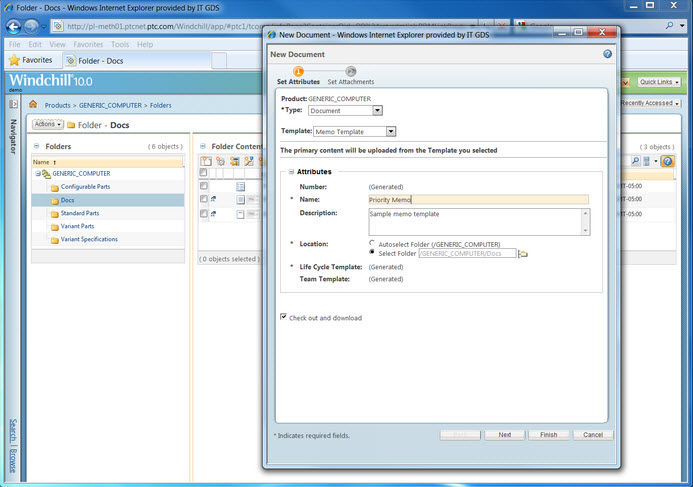Open the Type dropdown showing Document

click(x=377, y=110)
